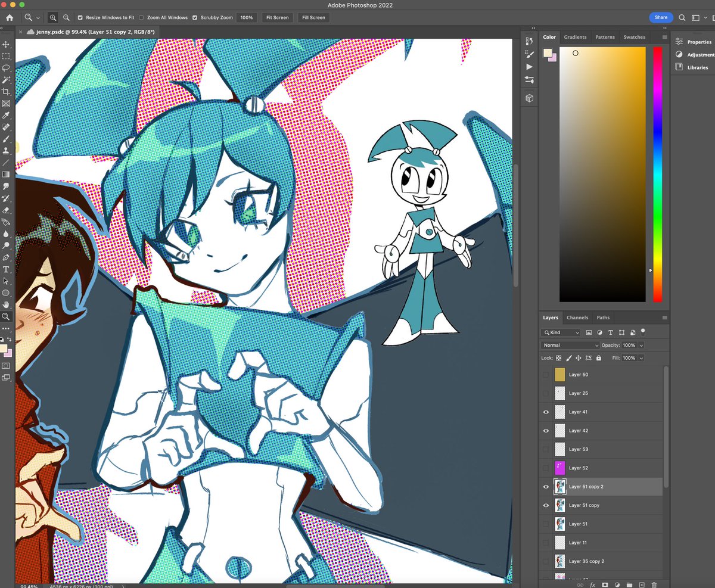Image resolution: width=715 pixels, height=588 pixels.
Task: Open the zoom tool preset dropdown arrow
Action: (39, 18)
